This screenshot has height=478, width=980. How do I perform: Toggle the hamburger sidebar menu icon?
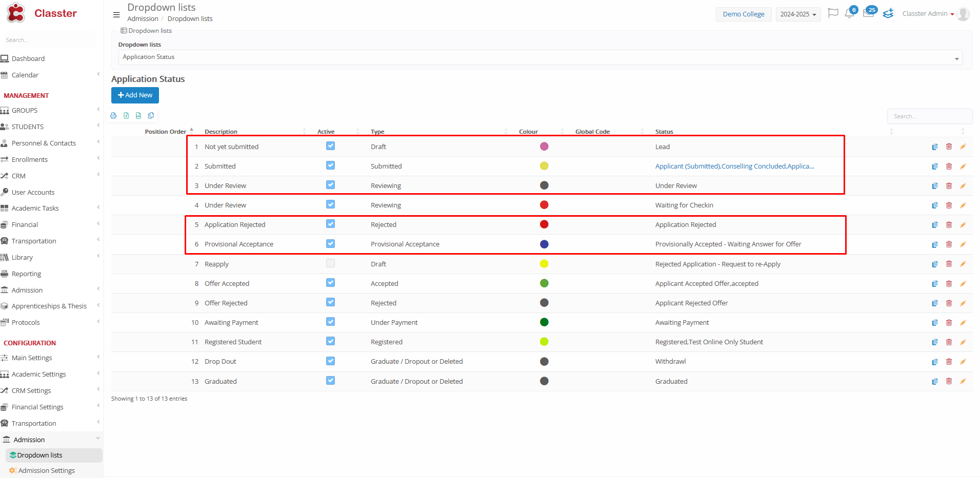[116, 15]
